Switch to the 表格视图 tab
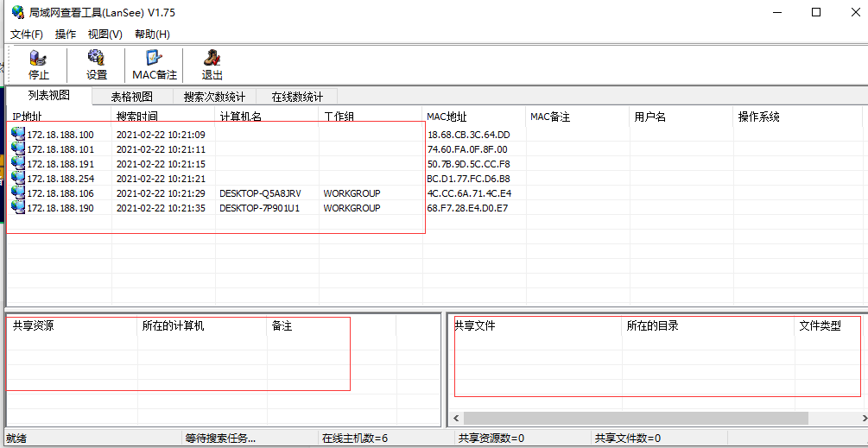868x448 pixels. 131,97
